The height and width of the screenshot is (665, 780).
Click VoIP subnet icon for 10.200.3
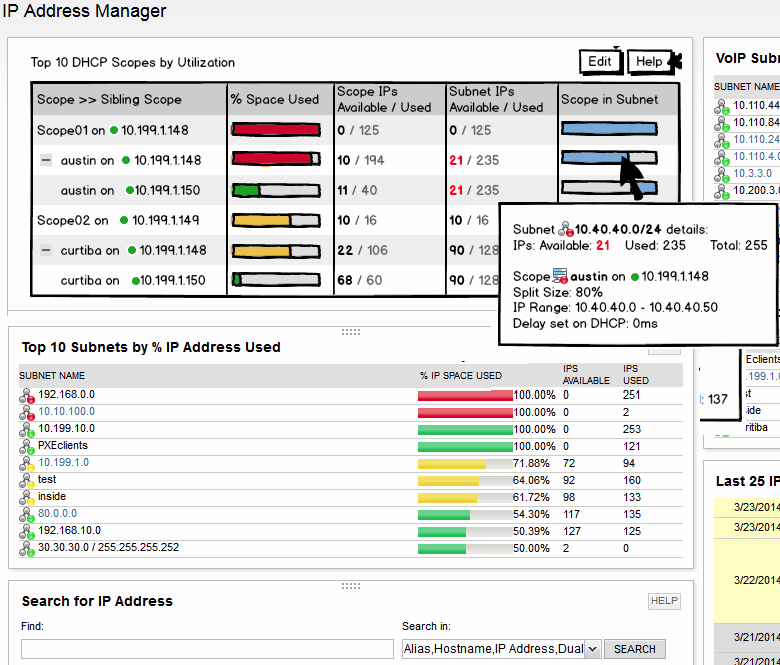coord(722,191)
